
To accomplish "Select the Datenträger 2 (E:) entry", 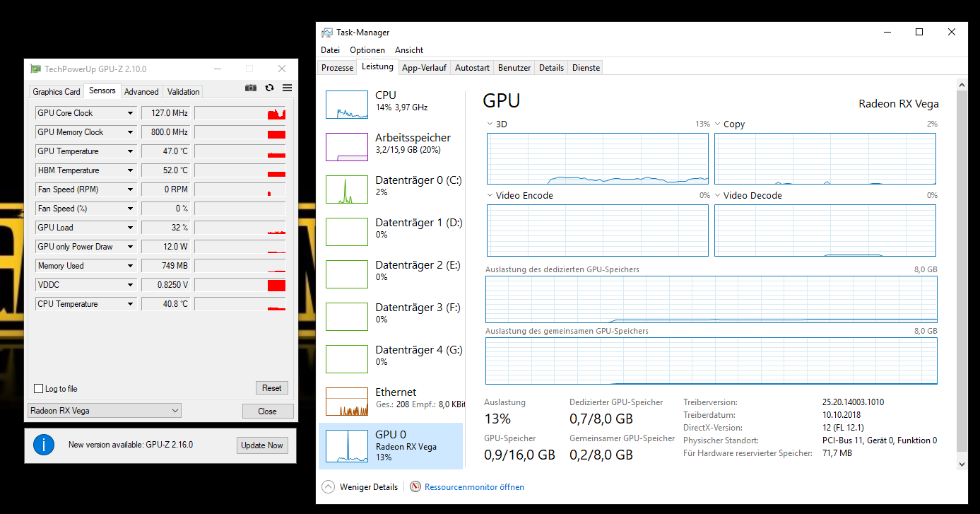I will click(x=391, y=274).
